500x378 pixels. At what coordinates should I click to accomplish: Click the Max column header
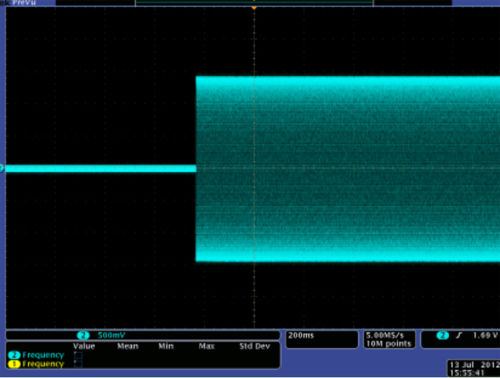(207, 346)
